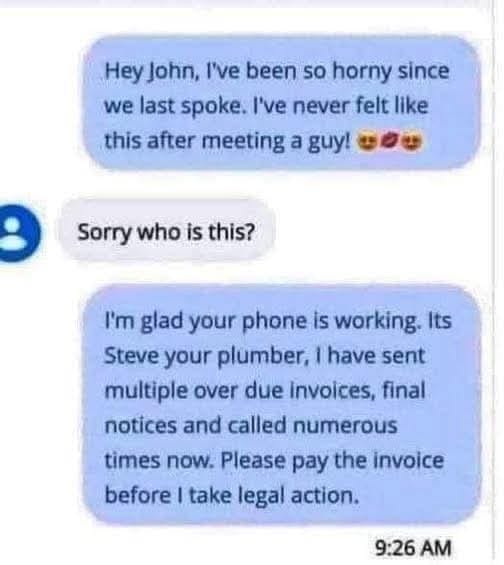Click "Please pay the invoice" sentence
504x565 pixels.
click(x=332, y=461)
